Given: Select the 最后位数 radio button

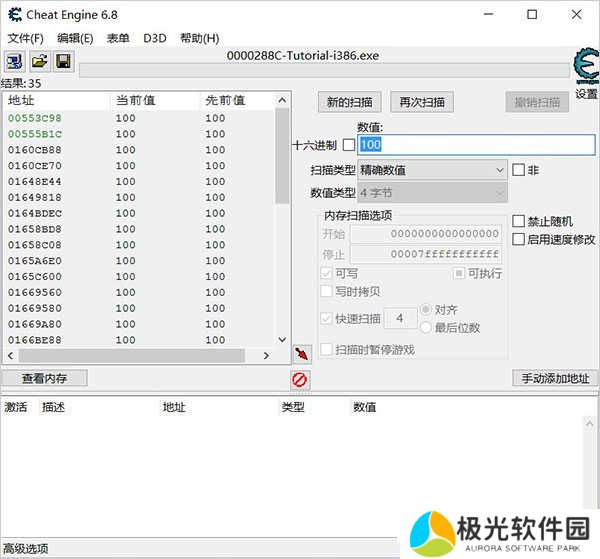Looking at the screenshot, I should pyautogui.click(x=426, y=328).
